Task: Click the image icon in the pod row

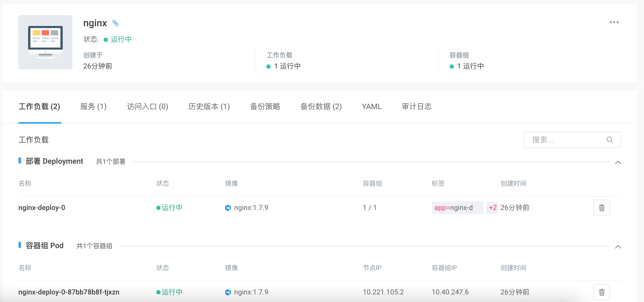Action: coord(228,292)
